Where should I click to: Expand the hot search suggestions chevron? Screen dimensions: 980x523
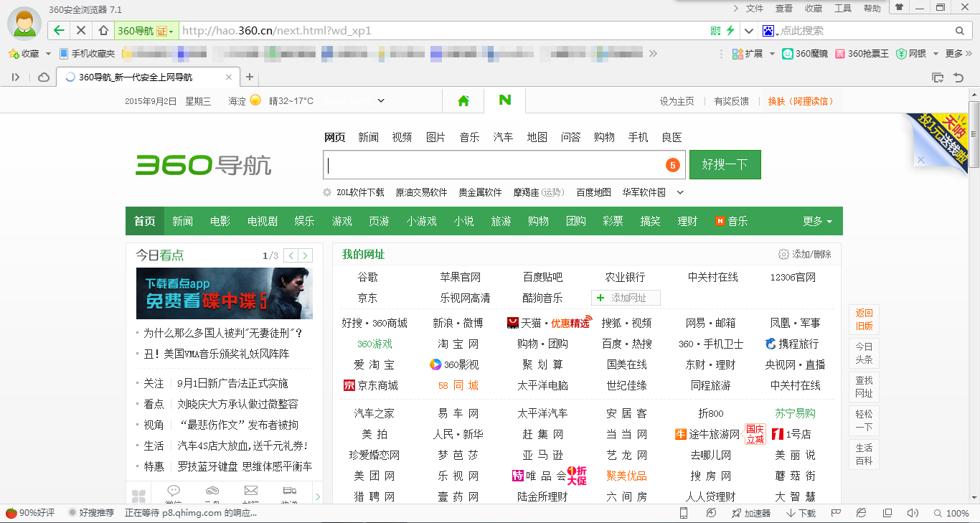680,192
